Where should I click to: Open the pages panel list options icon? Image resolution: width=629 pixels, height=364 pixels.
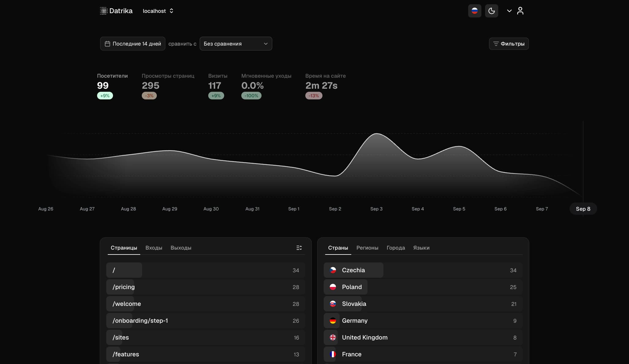[299, 248]
